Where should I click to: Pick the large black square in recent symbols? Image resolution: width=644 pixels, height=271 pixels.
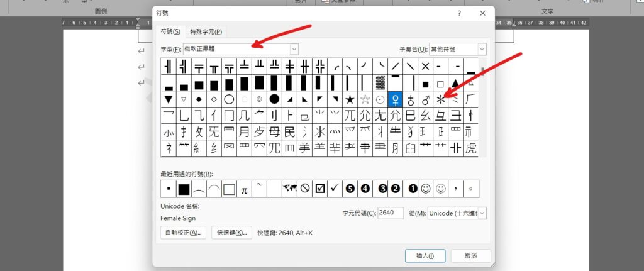(x=184, y=189)
